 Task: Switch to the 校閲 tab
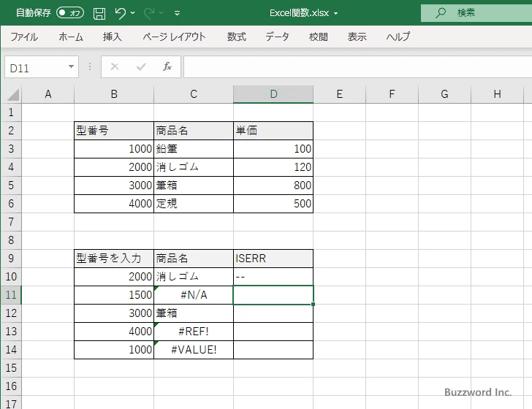319,37
